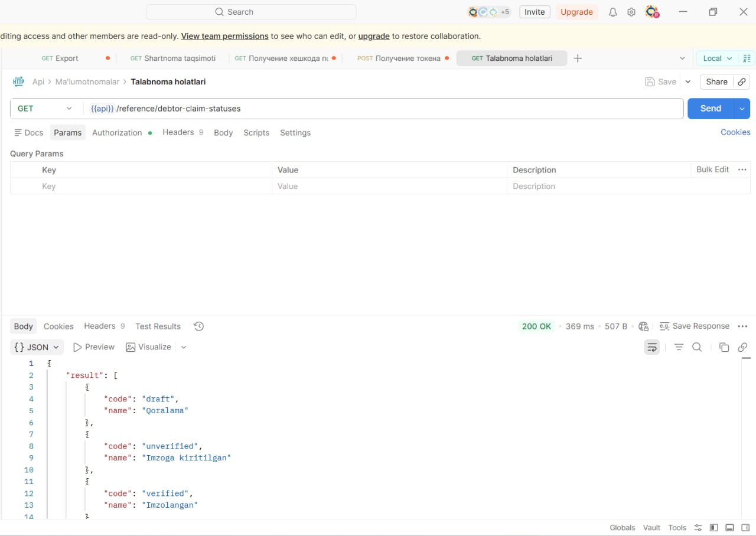This screenshot has width=756, height=536.
Task: Switch to GET Export tab
Action: coord(60,58)
